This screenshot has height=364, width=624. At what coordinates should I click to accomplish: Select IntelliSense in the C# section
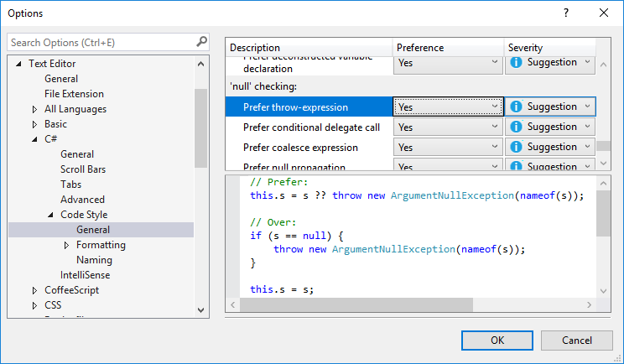[x=85, y=275]
